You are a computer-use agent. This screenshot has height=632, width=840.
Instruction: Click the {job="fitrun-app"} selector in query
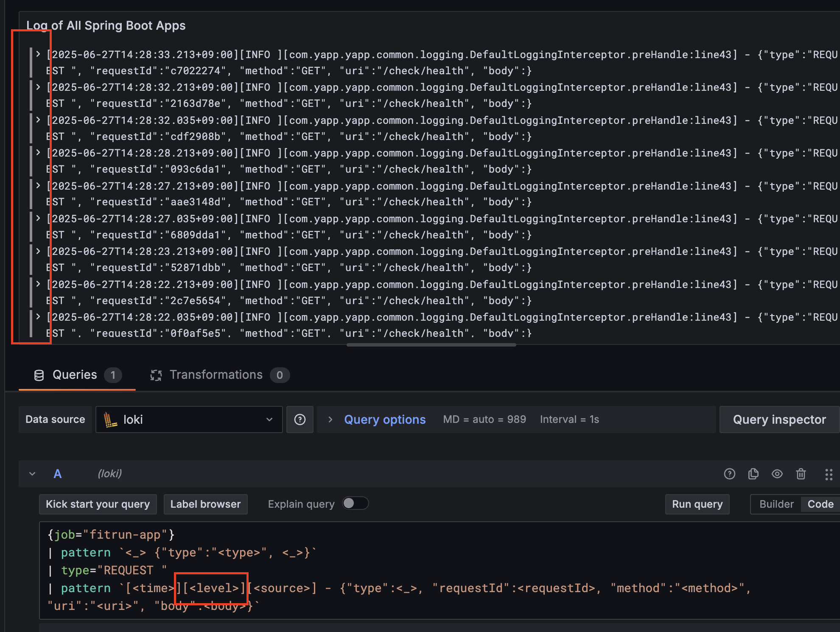pyautogui.click(x=111, y=534)
